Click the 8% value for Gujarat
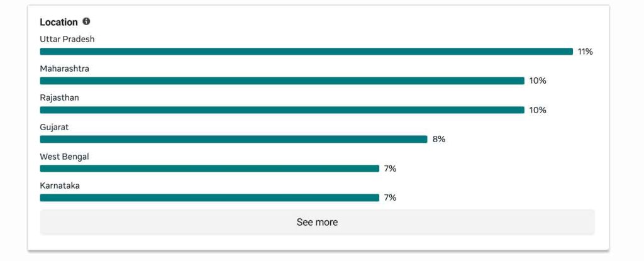The width and height of the screenshot is (644, 261). click(x=439, y=139)
